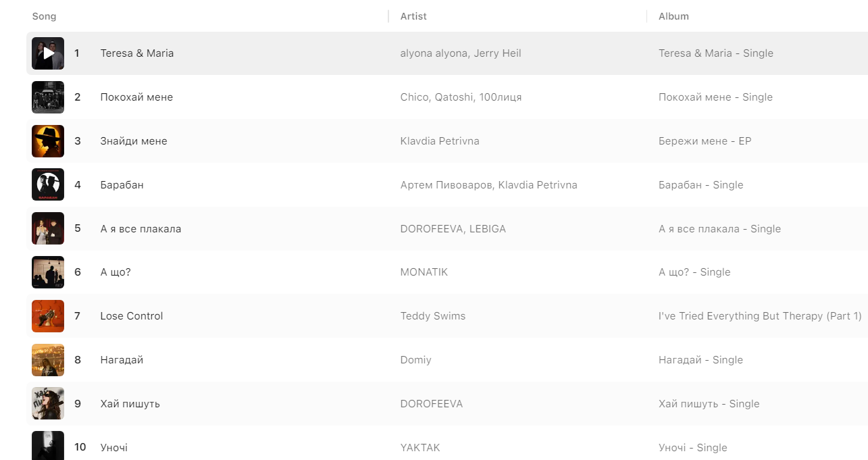Open I've Tried Everything But Therapy album
Image resolution: width=868 pixels, height=460 pixels.
(760, 316)
